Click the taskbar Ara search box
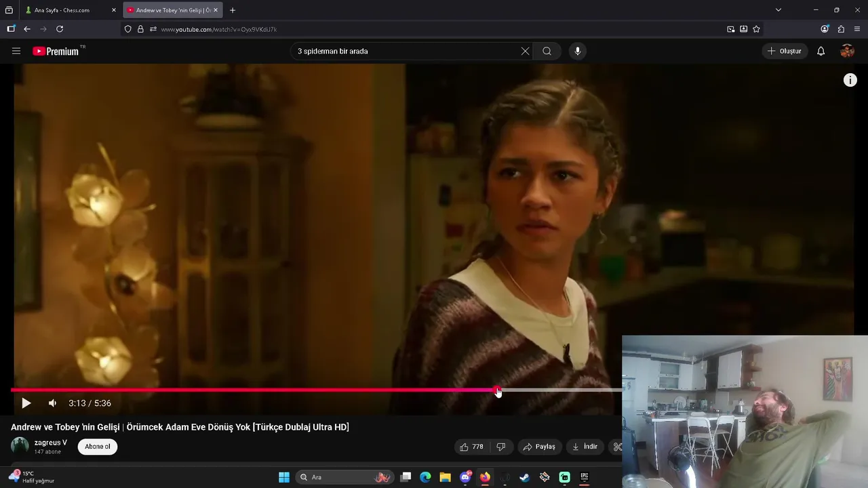This screenshot has height=488, width=868. tap(346, 477)
